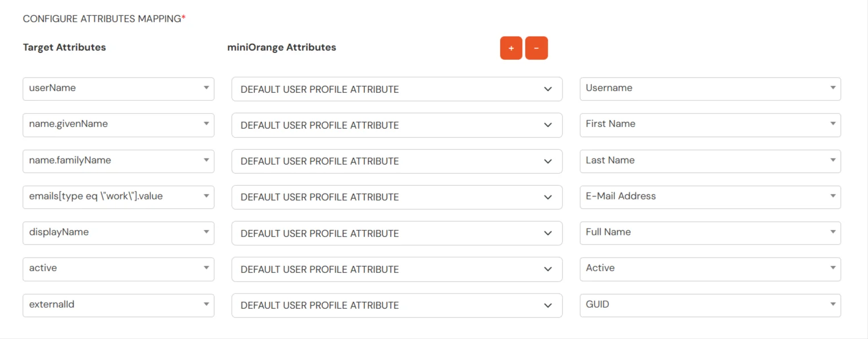
Task: Open the profile attribute type dropdown in userName row
Action: tap(397, 89)
